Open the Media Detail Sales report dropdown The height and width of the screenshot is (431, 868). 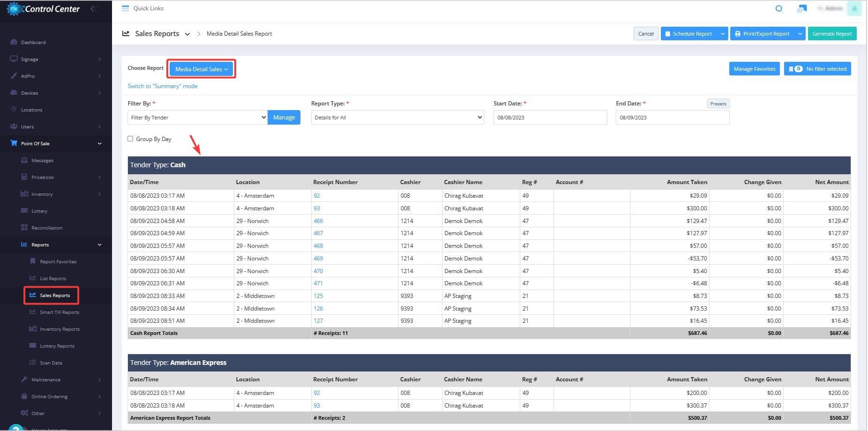201,69
